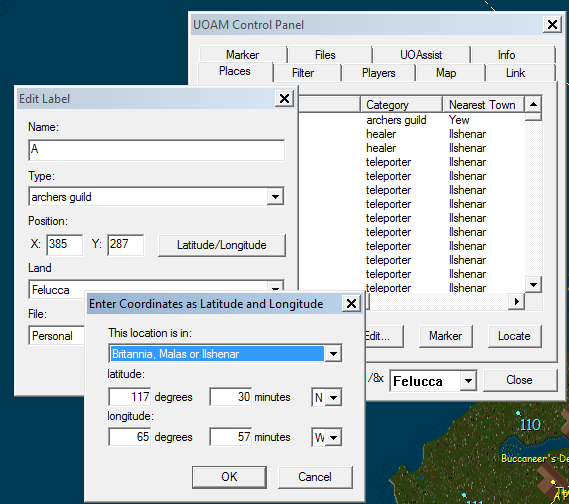Click the archers guild Type combo box text
569x504 pixels.
(148, 197)
